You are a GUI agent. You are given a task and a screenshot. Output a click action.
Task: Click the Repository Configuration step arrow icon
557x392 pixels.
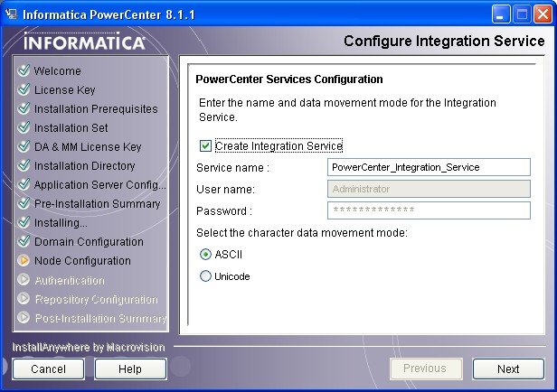24,298
